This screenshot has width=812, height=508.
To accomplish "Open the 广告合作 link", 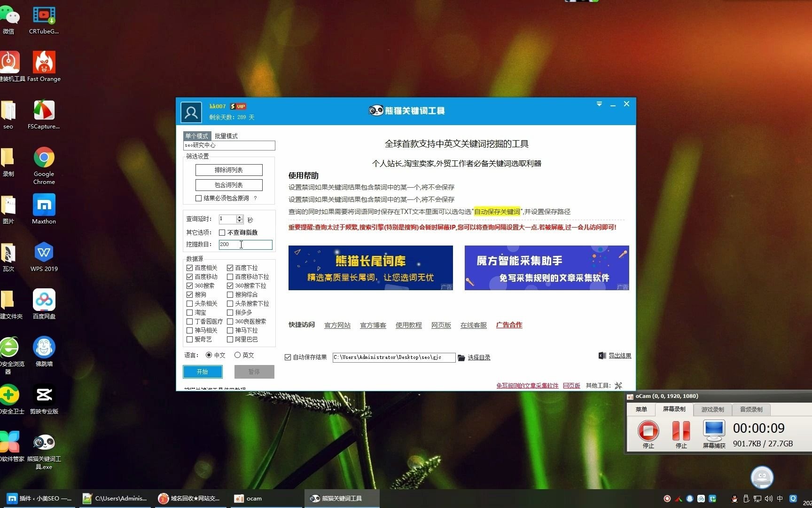I will tap(509, 325).
